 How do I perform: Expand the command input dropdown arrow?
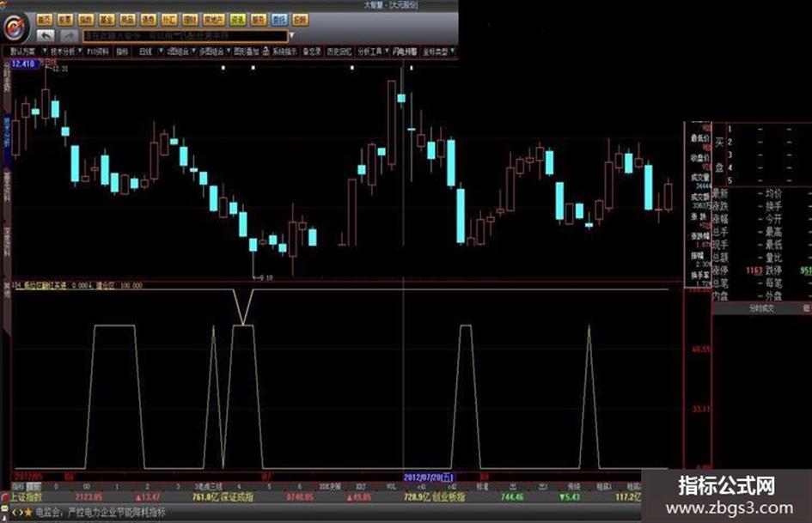(291, 36)
